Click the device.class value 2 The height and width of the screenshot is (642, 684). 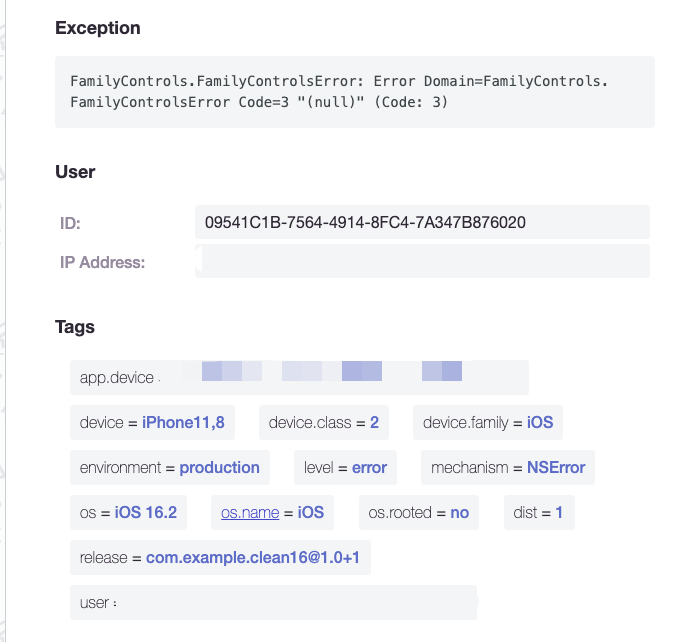click(x=374, y=423)
